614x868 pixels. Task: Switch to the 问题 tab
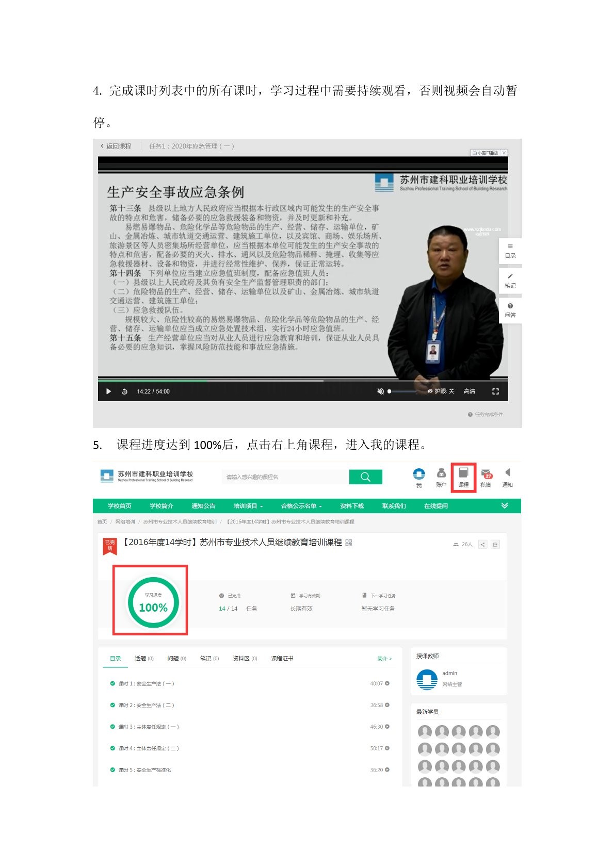176,659
